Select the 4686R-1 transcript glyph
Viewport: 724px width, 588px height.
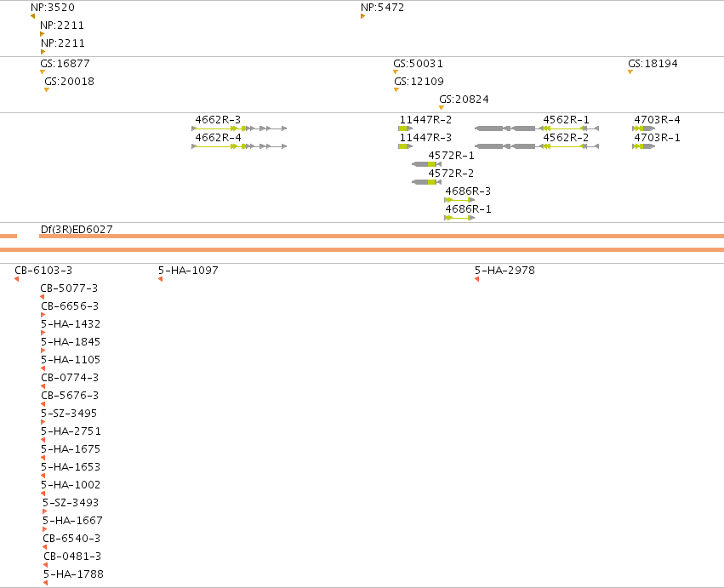pyautogui.click(x=459, y=218)
